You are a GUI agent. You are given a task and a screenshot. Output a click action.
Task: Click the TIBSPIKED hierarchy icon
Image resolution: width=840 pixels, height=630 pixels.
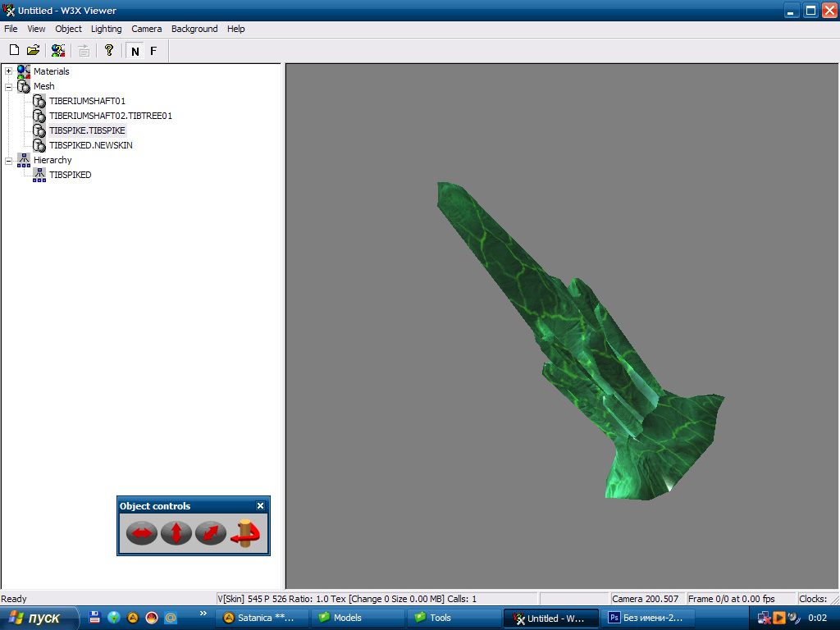point(39,175)
